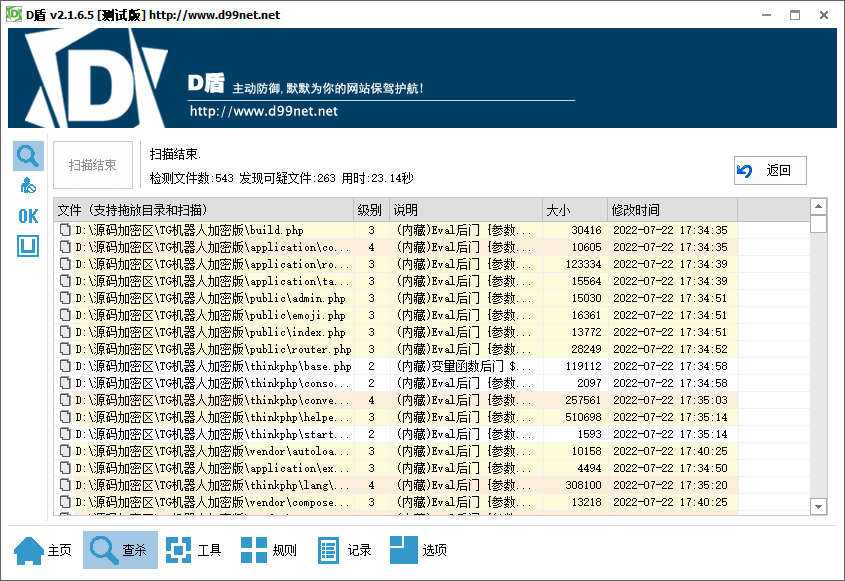845x581 pixels.
Task: Switch to the 主页 home tab
Action: coord(44,550)
